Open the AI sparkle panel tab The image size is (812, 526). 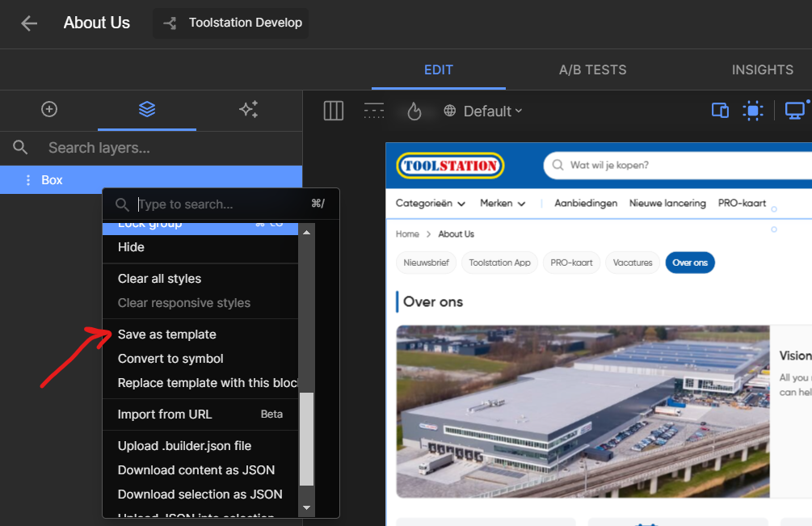pos(248,109)
